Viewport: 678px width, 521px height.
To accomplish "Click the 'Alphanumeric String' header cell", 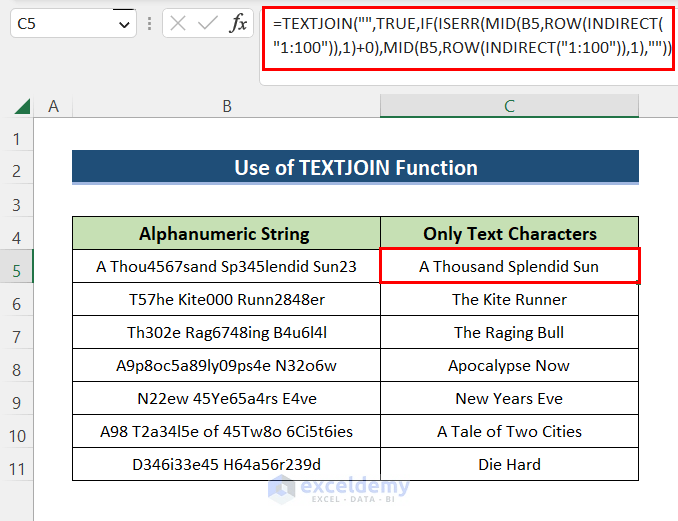I will coord(227,233).
